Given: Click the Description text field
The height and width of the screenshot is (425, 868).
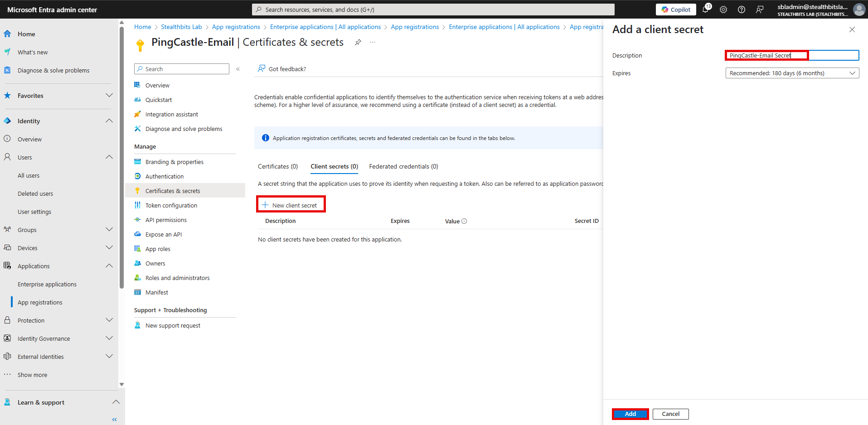Looking at the screenshot, I should 792,55.
